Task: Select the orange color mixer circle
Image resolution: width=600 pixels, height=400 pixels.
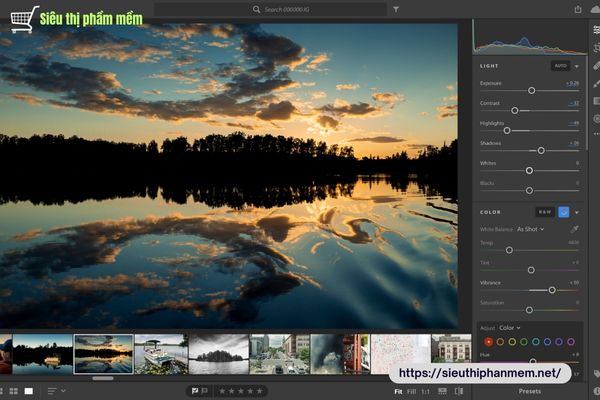Action: (x=500, y=341)
